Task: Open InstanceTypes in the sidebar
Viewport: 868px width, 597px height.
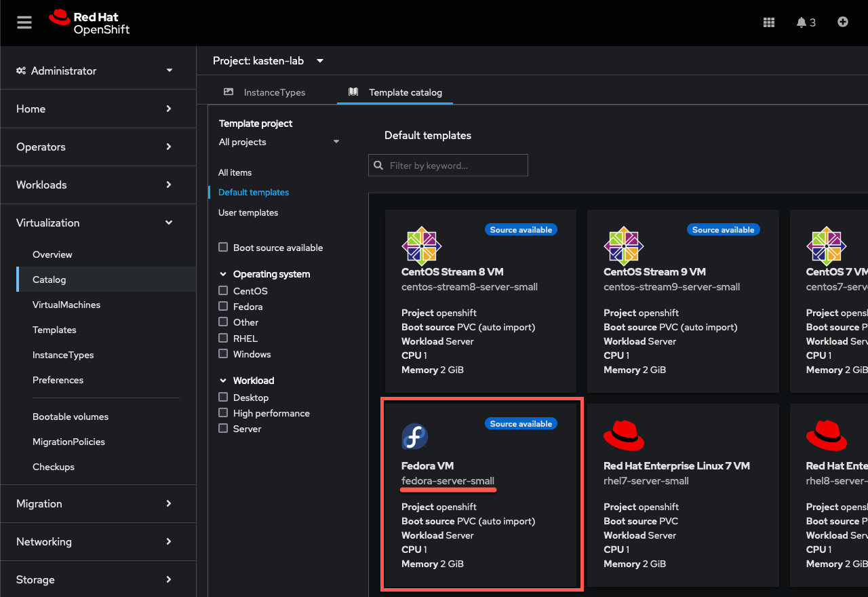Action: tap(63, 355)
